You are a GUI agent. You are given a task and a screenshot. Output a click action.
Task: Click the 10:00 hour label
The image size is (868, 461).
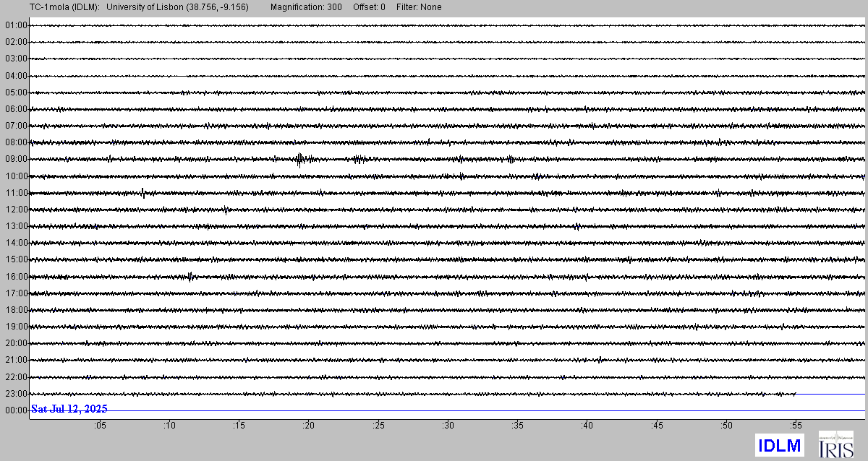coord(16,176)
